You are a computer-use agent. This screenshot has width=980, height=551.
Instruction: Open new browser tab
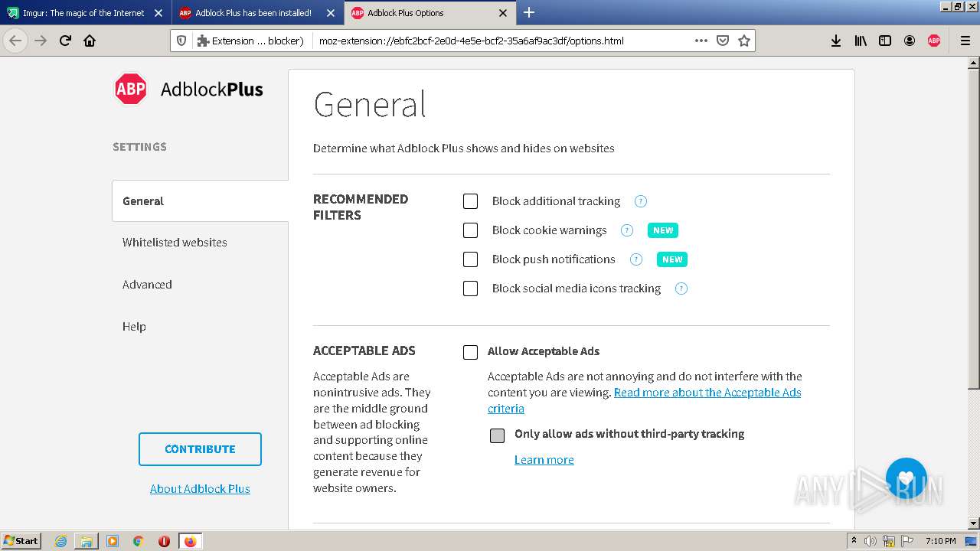click(529, 12)
